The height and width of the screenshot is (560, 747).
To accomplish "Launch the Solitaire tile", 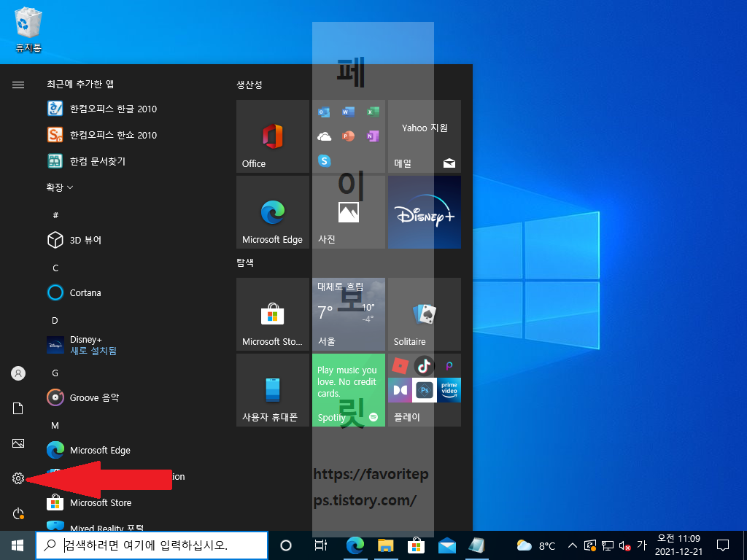I will click(425, 314).
